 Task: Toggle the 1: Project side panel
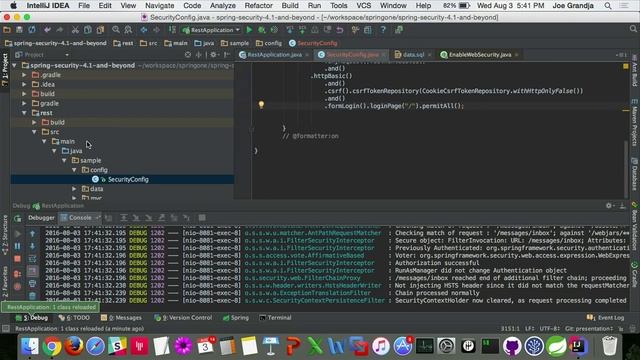(5, 70)
